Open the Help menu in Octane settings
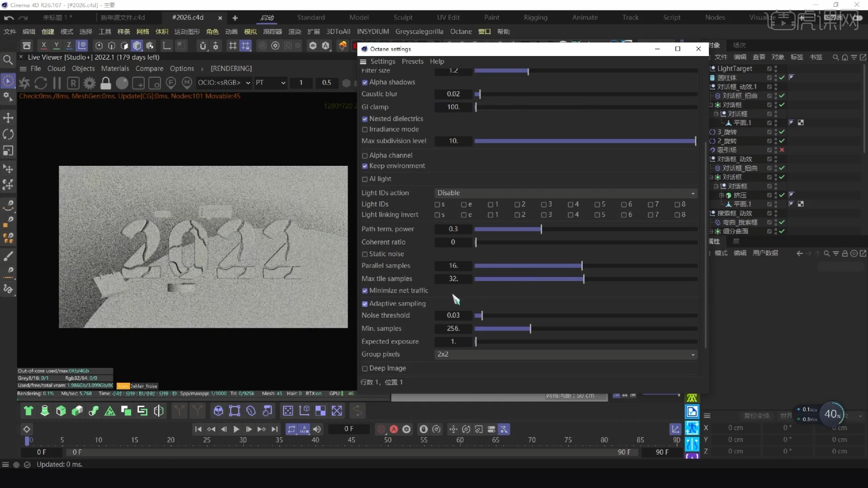Image resolution: width=868 pixels, height=488 pixels. (x=437, y=61)
